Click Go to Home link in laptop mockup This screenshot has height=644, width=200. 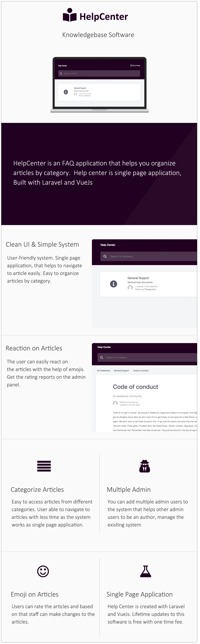135,66
